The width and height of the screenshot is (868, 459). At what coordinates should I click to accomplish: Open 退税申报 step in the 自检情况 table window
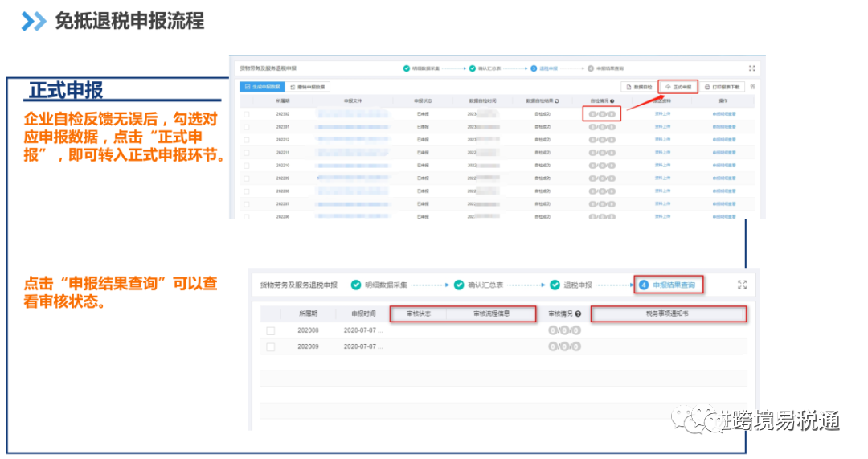tap(549, 68)
